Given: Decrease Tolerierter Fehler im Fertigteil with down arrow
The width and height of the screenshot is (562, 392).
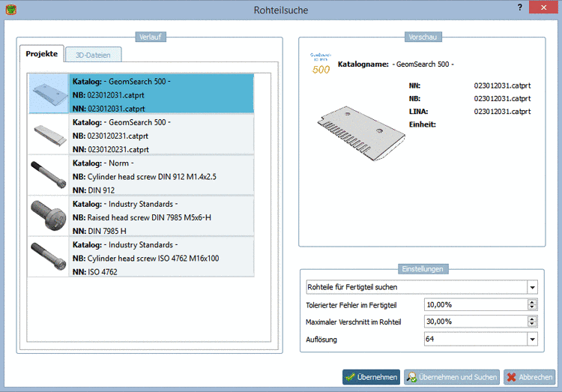Looking at the screenshot, I should (532, 308).
